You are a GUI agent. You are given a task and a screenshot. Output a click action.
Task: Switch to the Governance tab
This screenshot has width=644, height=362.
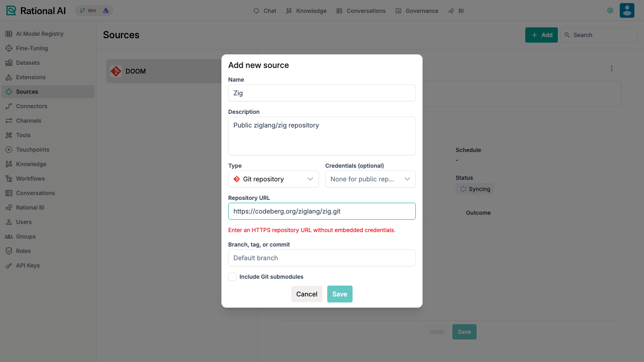(417, 11)
